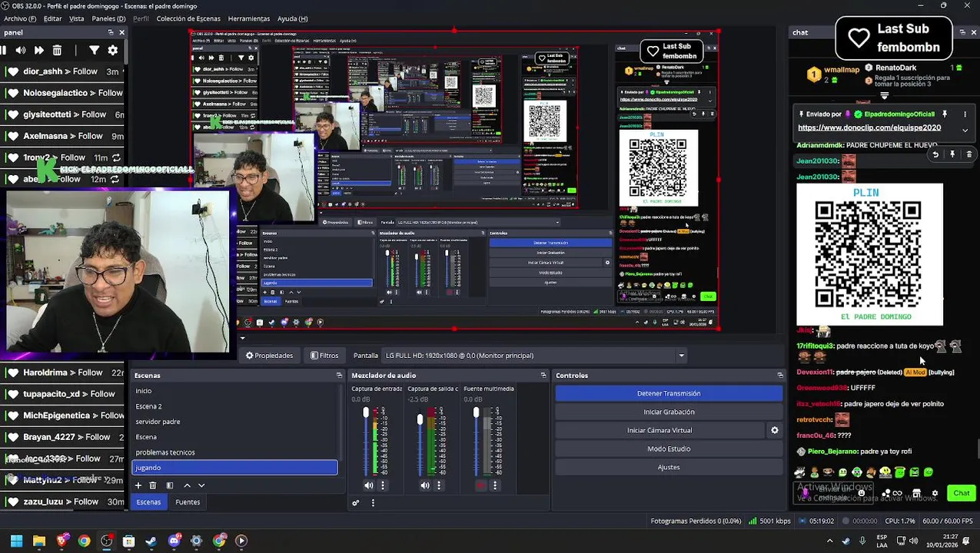
Task: Open Colección de Escenas menu
Action: 188,18
